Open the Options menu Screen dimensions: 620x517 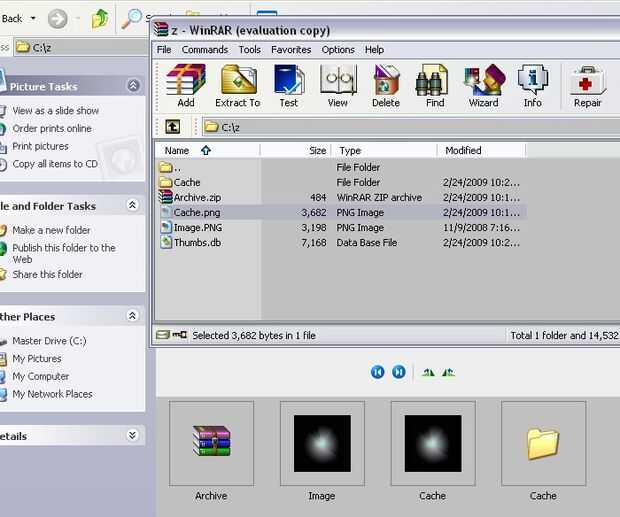click(x=338, y=50)
